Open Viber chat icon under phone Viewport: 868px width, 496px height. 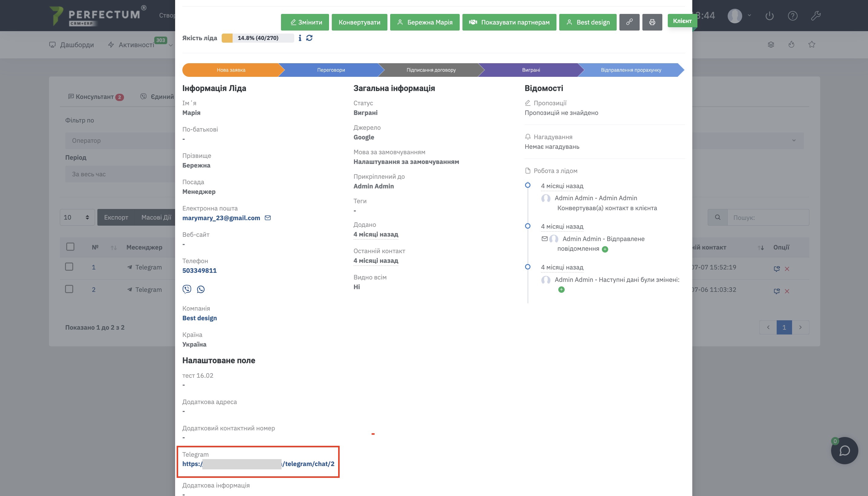(187, 289)
